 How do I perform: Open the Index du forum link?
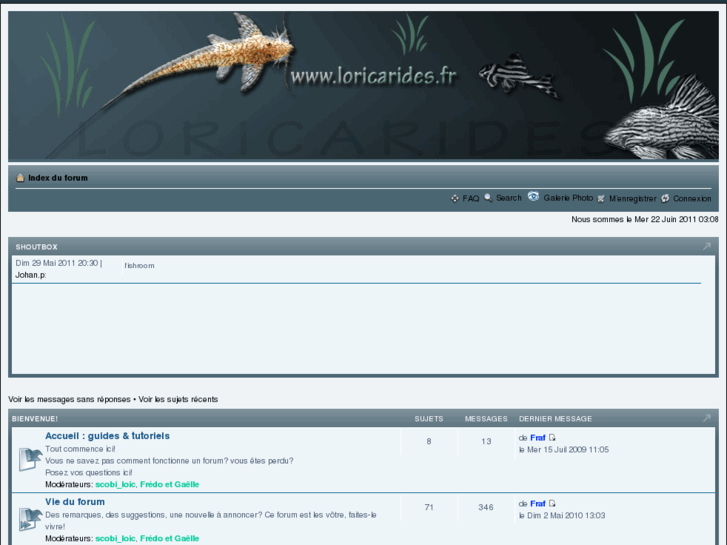pos(58,178)
